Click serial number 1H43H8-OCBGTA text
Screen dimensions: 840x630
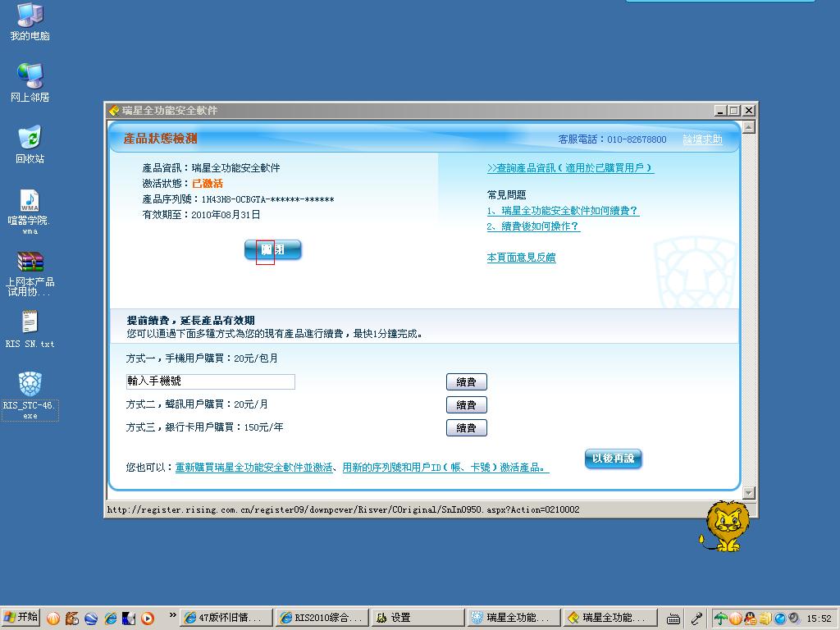[268, 199]
